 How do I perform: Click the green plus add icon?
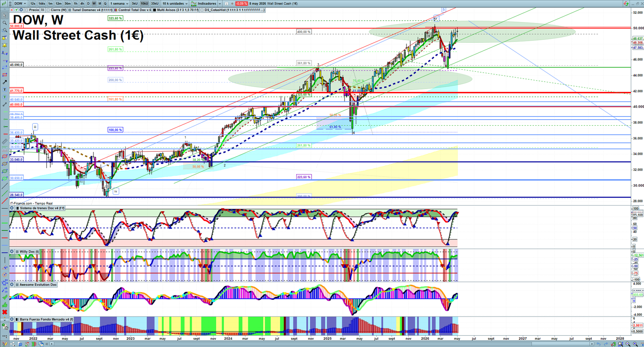[16, 10]
